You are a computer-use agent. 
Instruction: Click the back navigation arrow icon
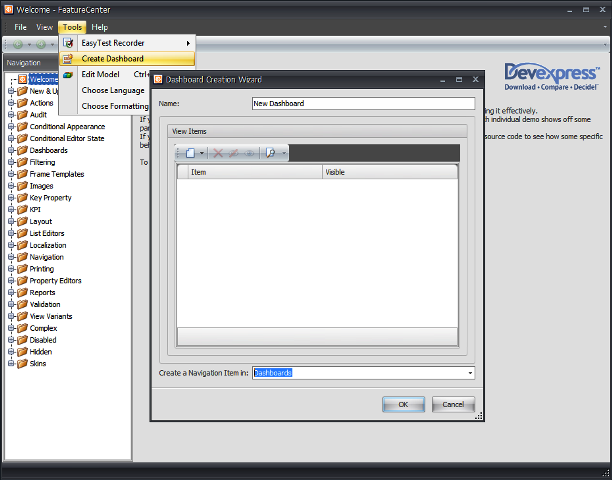(x=18, y=44)
